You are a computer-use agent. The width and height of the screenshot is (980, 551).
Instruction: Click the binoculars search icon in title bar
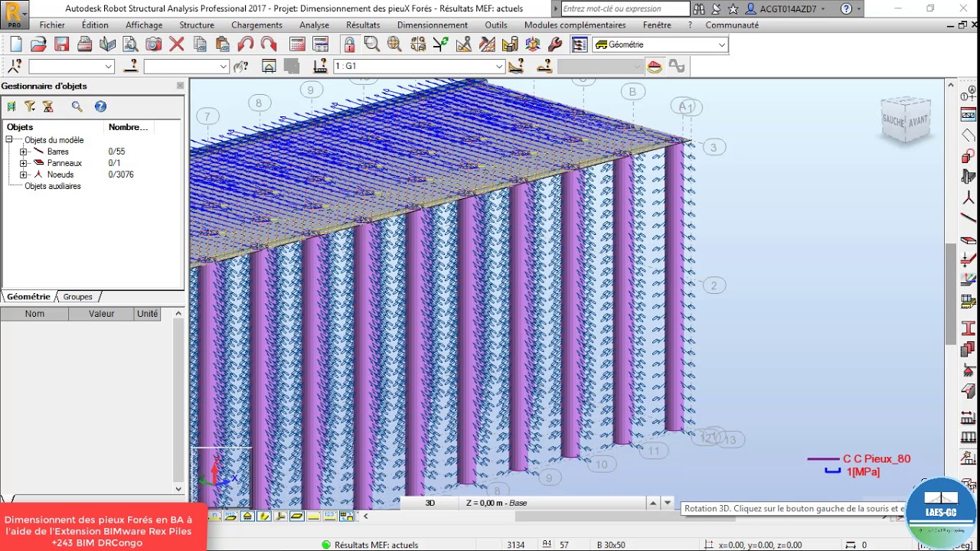pyautogui.click(x=699, y=9)
